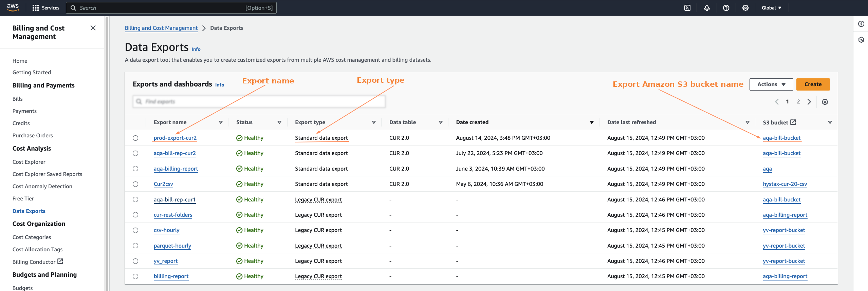Click the hexagon icon below the info panel icon
Viewport: 868px width, 291px height.
click(861, 40)
